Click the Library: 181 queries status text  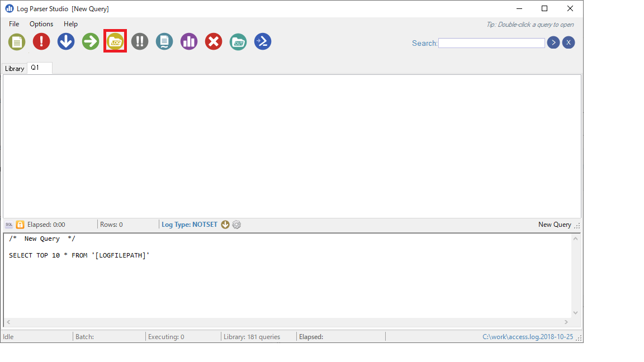(252, 337)
